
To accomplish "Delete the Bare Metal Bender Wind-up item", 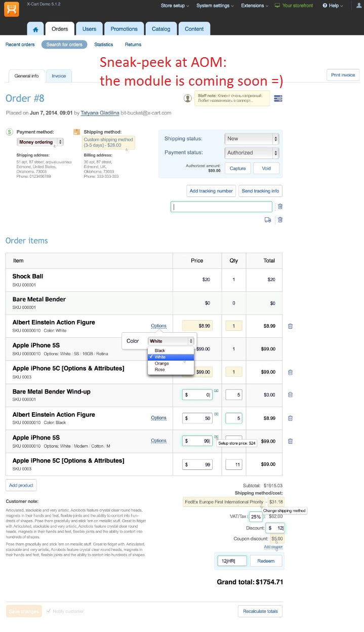I will [290, 395].
